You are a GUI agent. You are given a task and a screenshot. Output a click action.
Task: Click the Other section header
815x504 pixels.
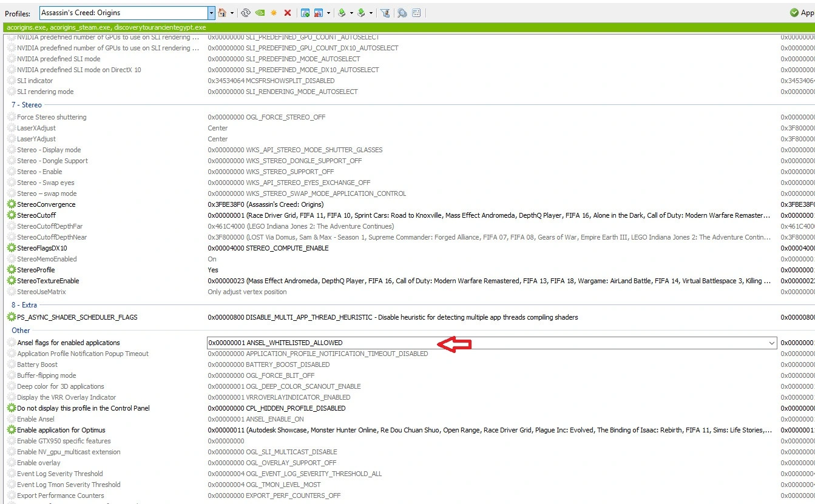pyautogui.click(x=21, y=331)
